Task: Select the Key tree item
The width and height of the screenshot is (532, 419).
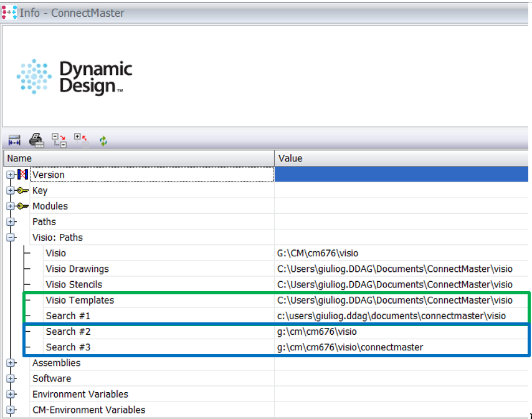Action: [40, 191]
